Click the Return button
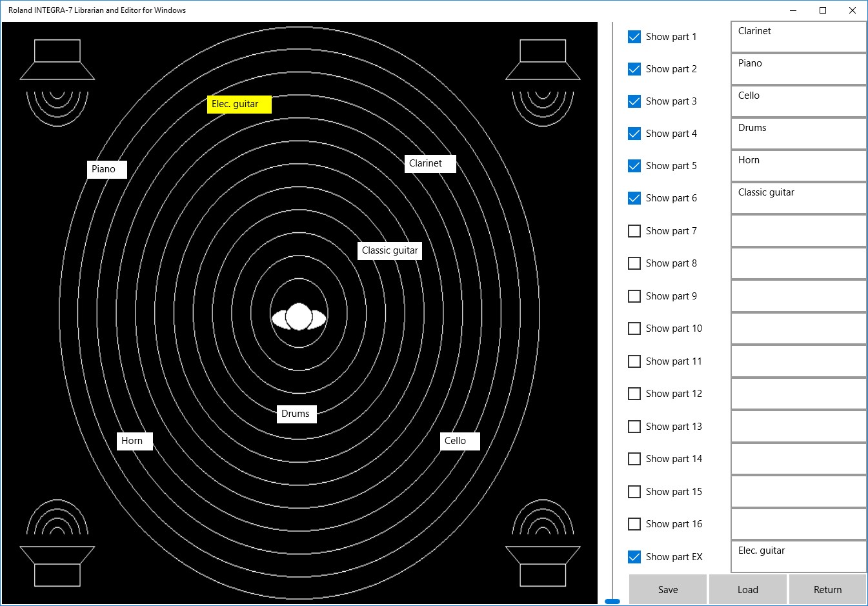This screenshot has height=606, width=868. coord(827,589)
